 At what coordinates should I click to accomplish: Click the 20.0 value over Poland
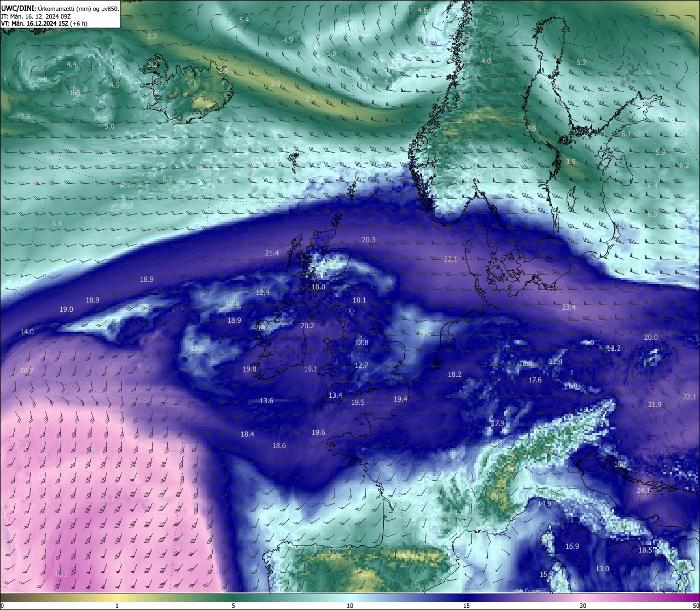pos(651,337)
